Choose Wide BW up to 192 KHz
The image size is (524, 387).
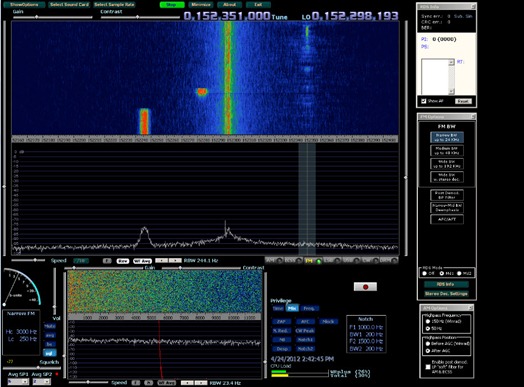click(447, 164)
